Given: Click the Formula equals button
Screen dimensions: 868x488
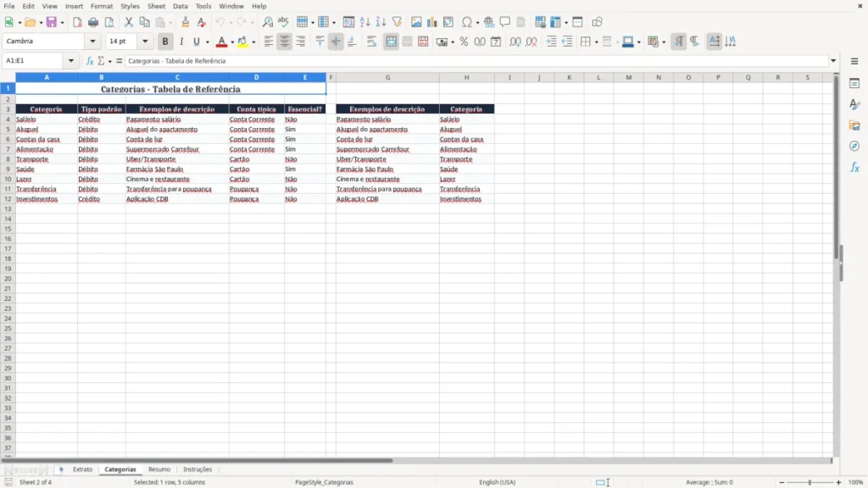Looking at the screenshot, I should coord(119,61).
